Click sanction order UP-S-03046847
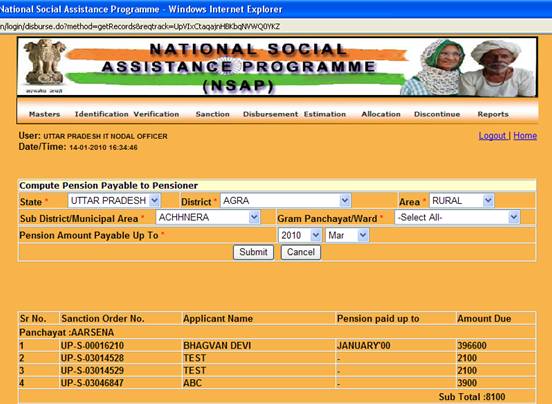Viewport: 552px width, 404px height. click(92, 383)
